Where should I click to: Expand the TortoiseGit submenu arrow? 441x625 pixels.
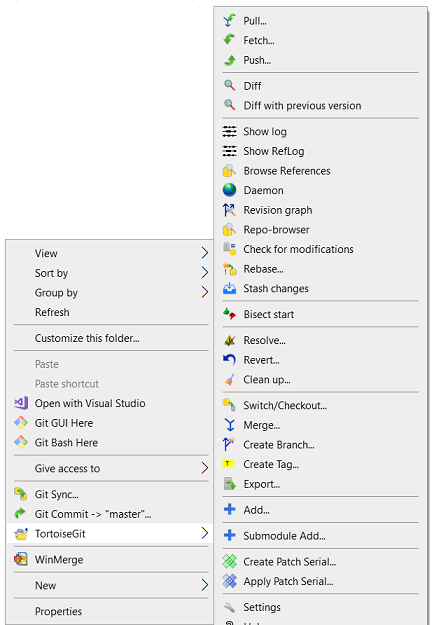pos(205,533)
